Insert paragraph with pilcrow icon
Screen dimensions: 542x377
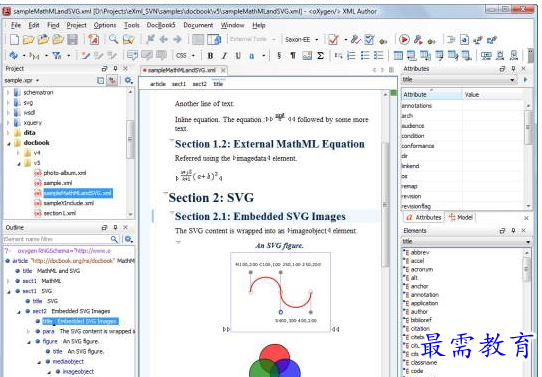(x=293, y=55)
